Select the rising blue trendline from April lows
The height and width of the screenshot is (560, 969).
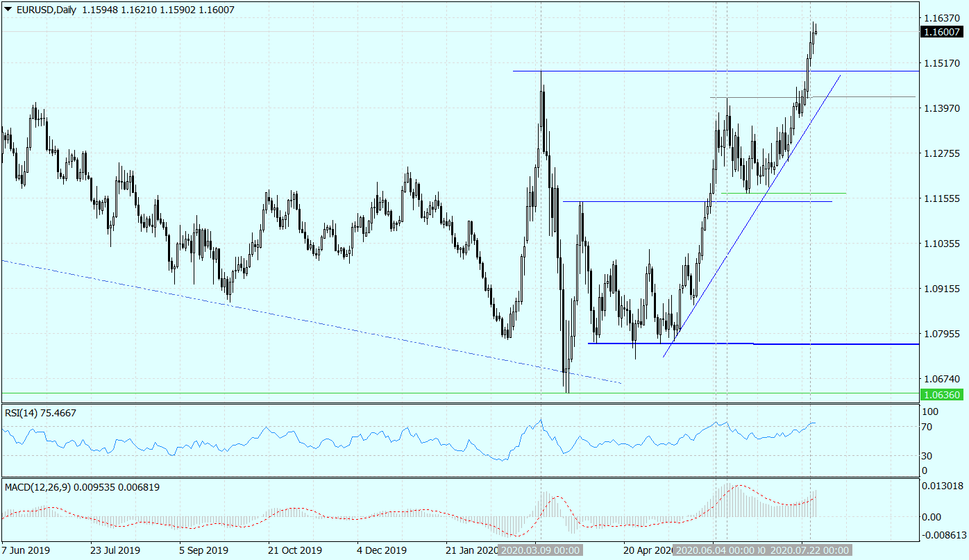pyautogui.click(x=752, y=215)
